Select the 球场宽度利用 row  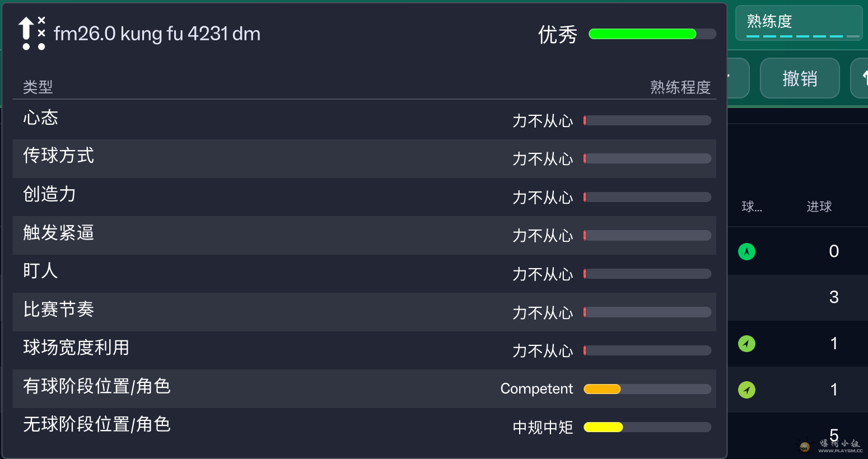(x=364, y=350)
